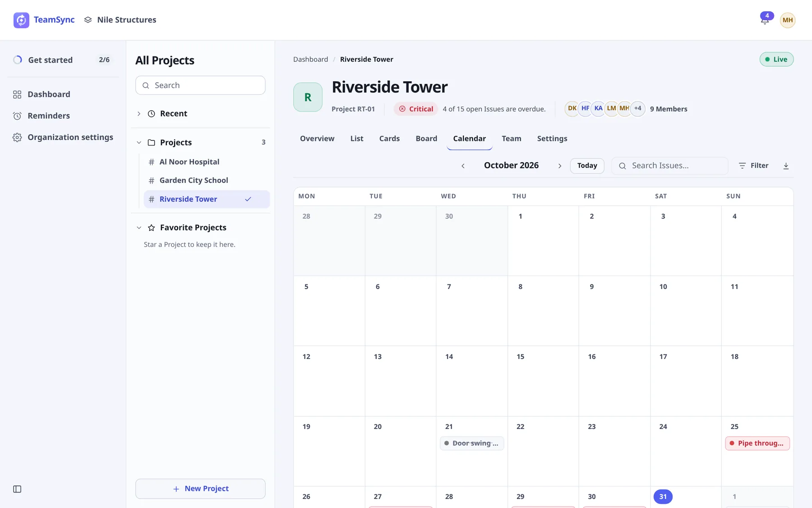Click the Nile Structures workspace icon

pyautogui.click(x=88, y=20)
